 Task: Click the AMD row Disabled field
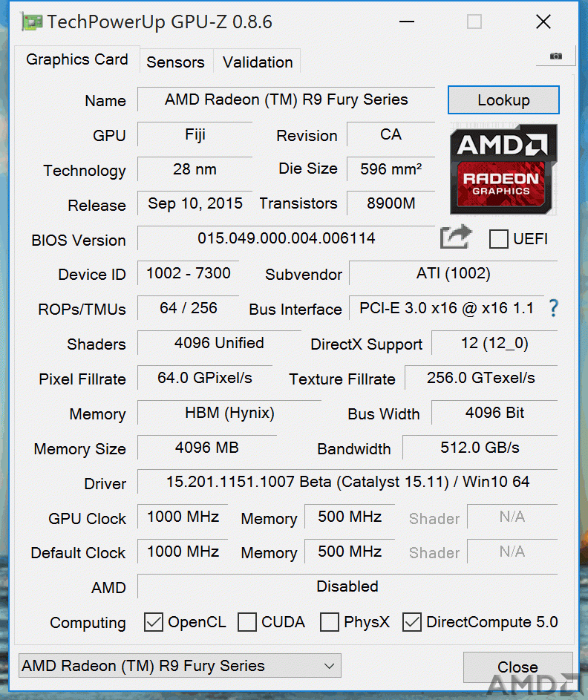(x=347, y=586)
